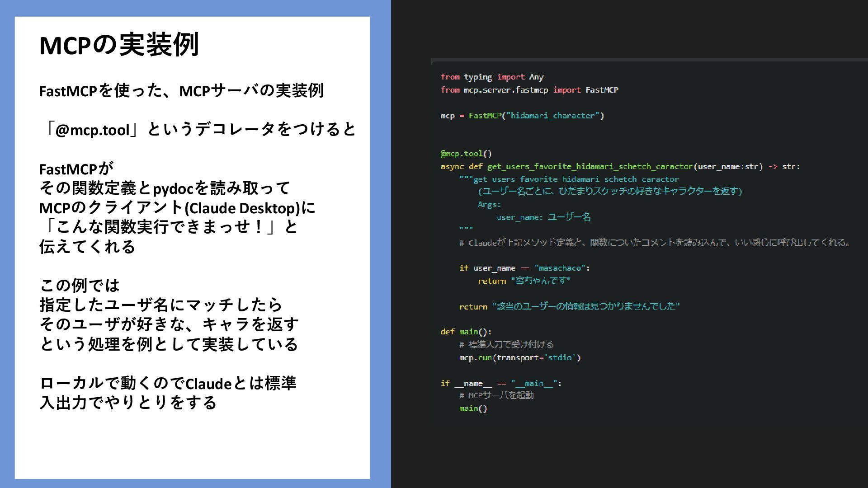Image resolution: width=868 pixels, height=488 pixels.
Task: Click the code line "from typing import Any"
Action: 492,77
